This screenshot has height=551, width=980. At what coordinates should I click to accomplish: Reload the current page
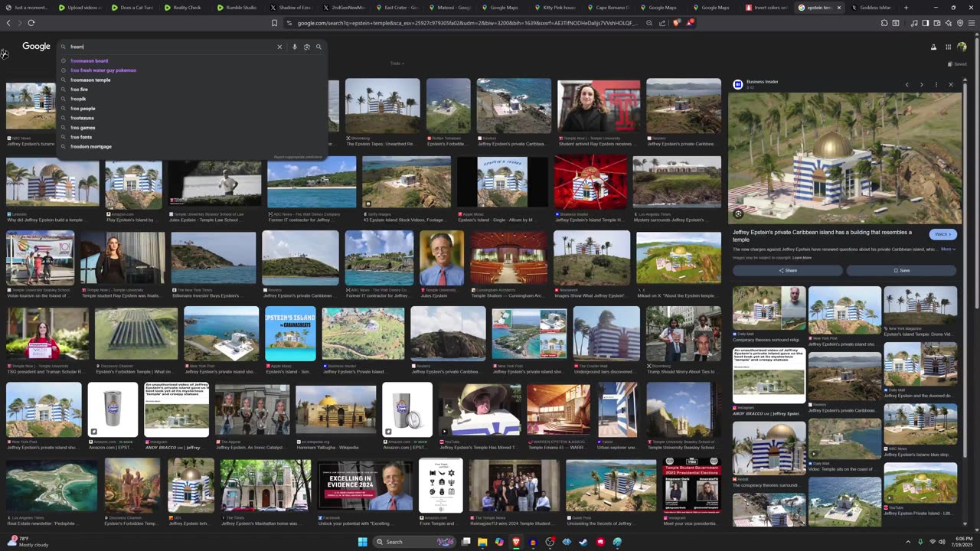tap(31, 23)
